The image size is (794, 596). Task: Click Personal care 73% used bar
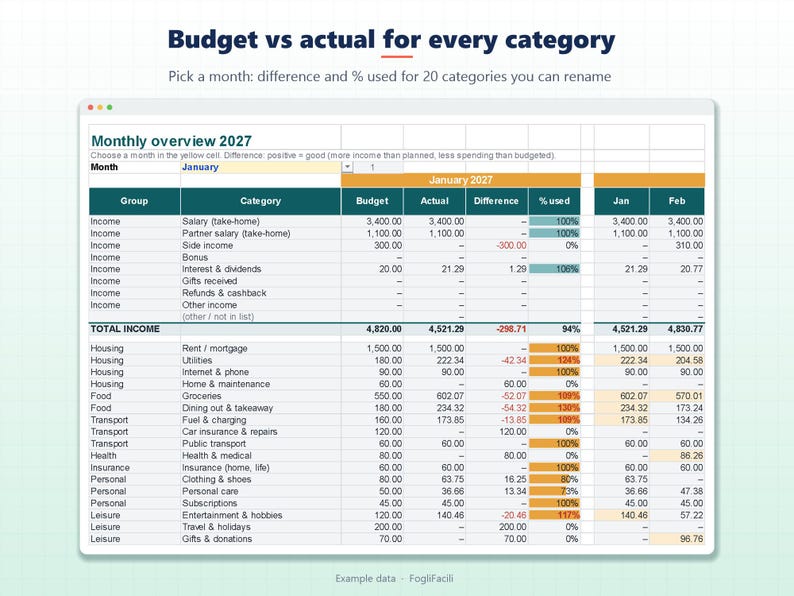coord(554,492)
